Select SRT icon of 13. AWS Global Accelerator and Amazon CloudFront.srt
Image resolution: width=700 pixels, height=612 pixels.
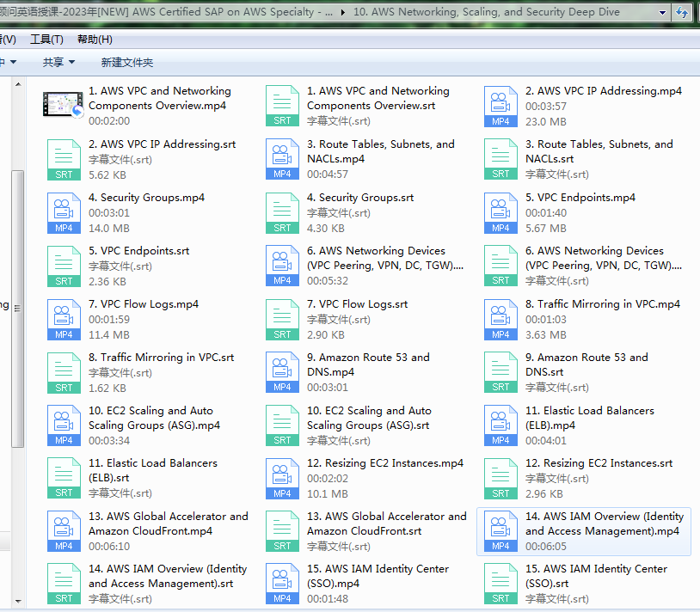[282, 531]
